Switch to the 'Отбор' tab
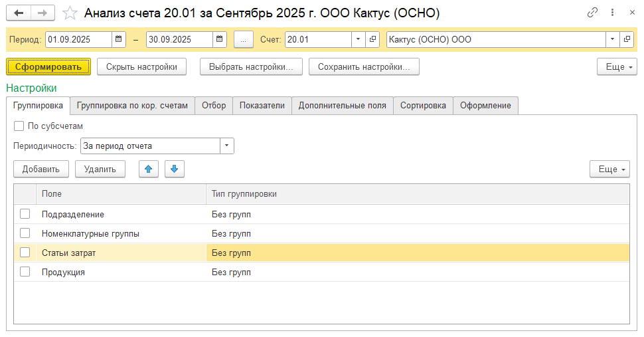The height and width of the screenshot is (337, 644). click(214, 105)
